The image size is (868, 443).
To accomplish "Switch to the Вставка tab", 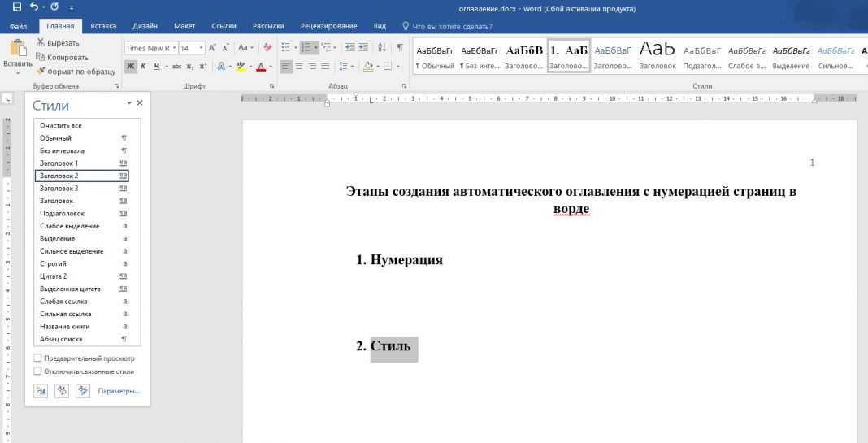I will tap(103, 26).
